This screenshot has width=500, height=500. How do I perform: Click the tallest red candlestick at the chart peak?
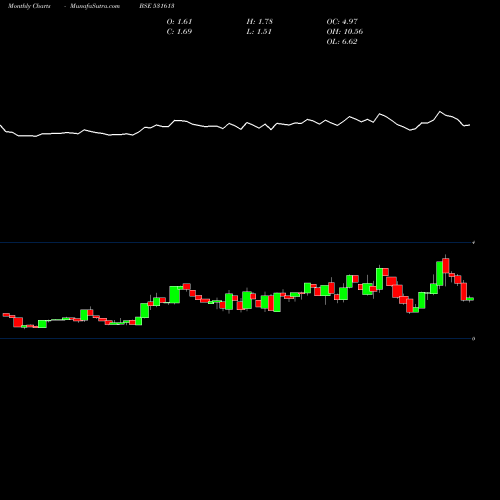[446, 266]
